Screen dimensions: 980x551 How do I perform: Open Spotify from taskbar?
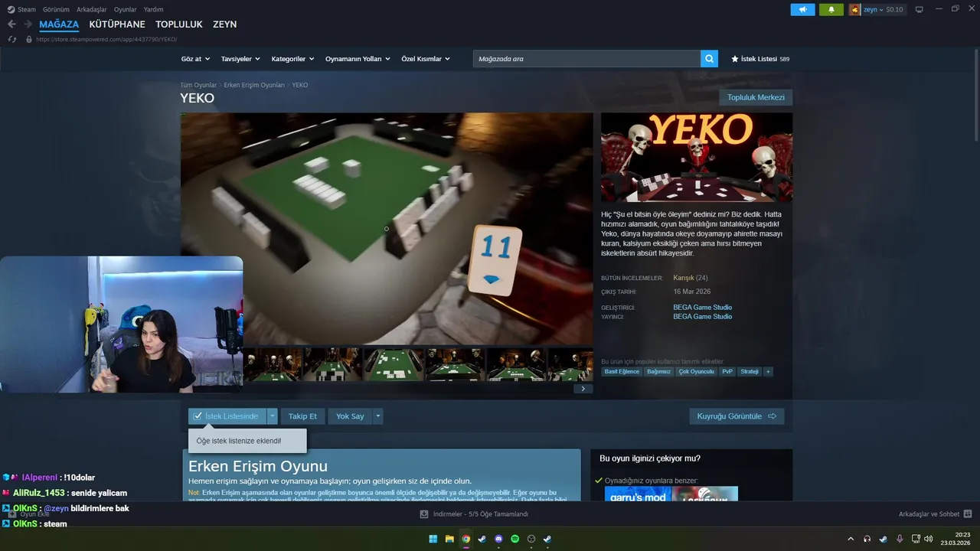[514, 539]
